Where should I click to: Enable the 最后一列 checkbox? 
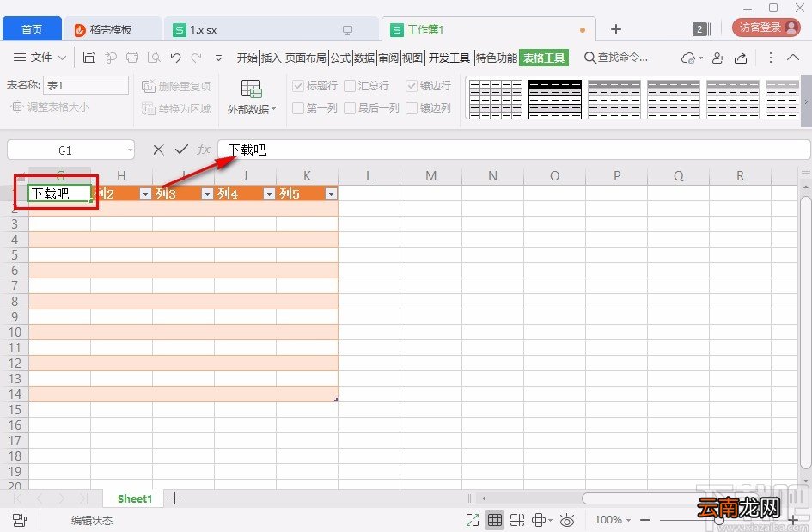(x=350, y=107)
